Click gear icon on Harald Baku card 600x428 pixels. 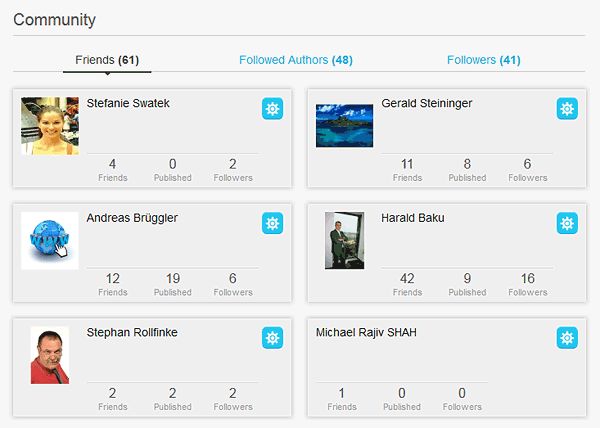[567, 223]
